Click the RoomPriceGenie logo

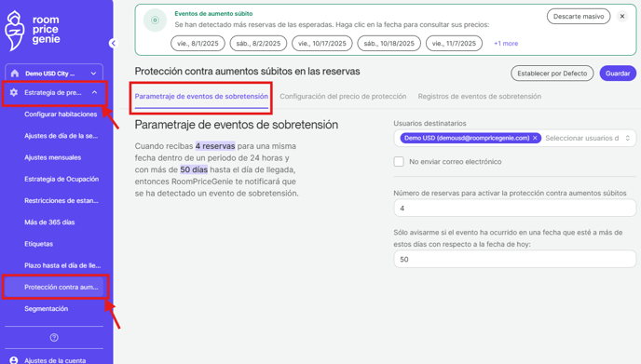click(x=33, y=30)
